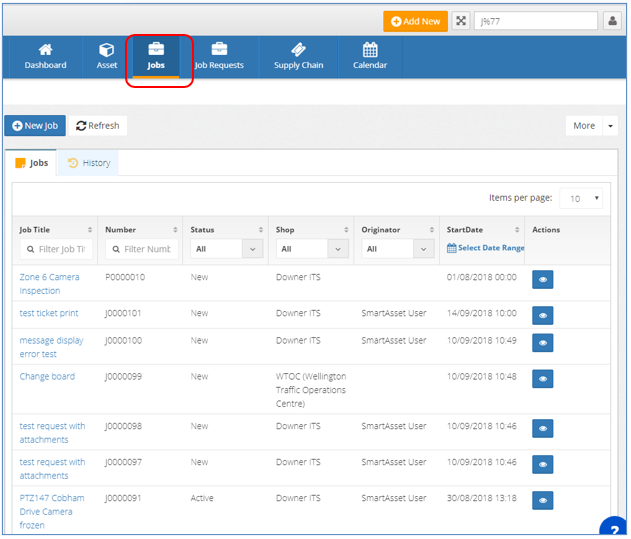View job J0000091 eye button

tap(542, 500)
